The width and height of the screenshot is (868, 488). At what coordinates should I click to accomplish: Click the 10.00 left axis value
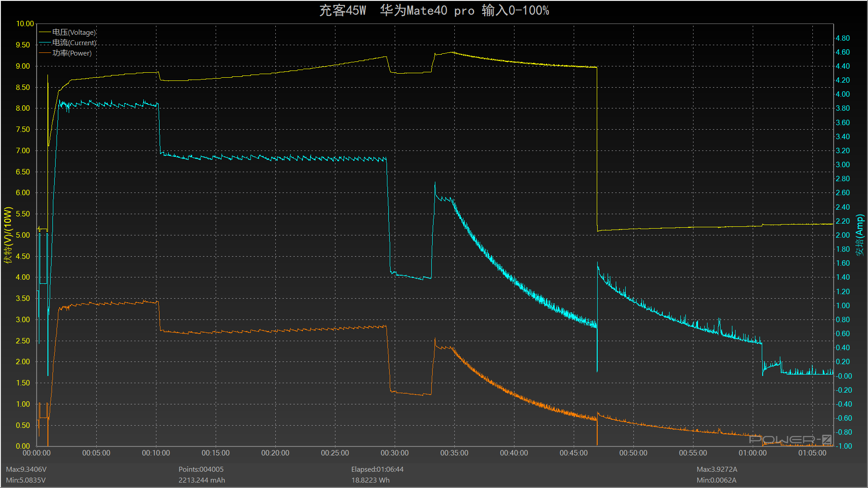click(x=25, y=24)
